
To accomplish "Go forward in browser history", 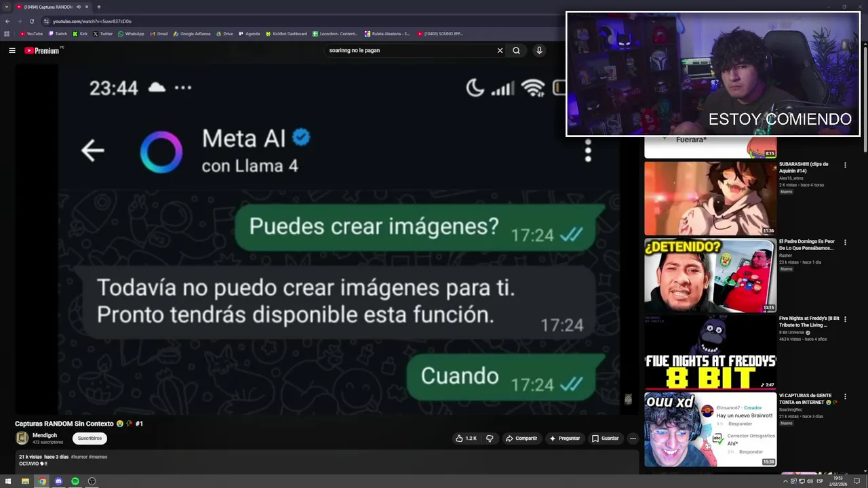I will pos(19,21).
